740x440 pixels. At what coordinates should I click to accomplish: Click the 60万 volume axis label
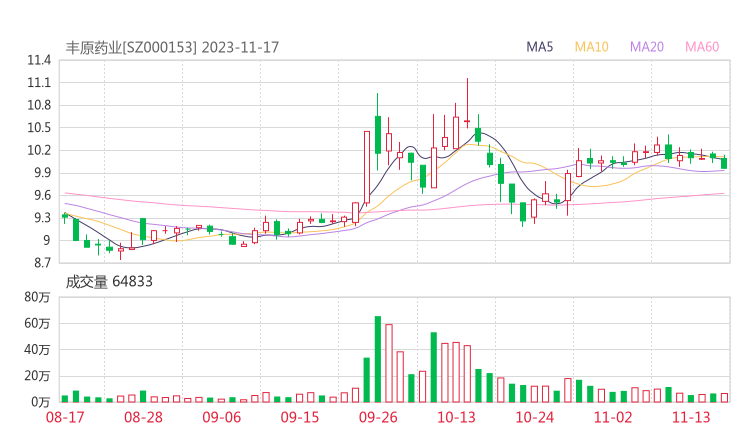(37, 323)
